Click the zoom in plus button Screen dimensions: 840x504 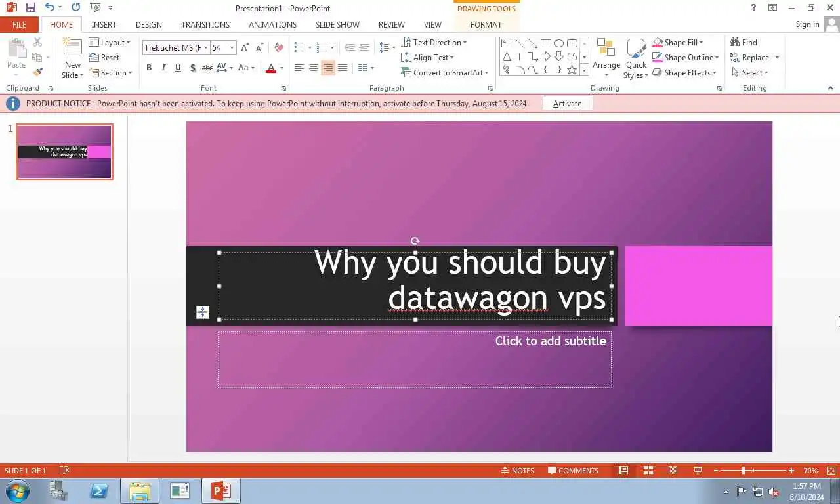pos(791,471)
